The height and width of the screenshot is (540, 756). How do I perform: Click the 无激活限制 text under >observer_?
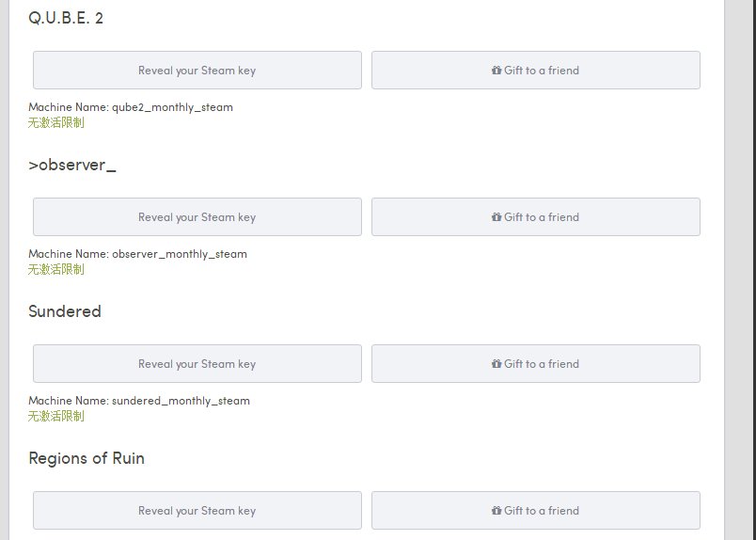click(x=55, y=269)
